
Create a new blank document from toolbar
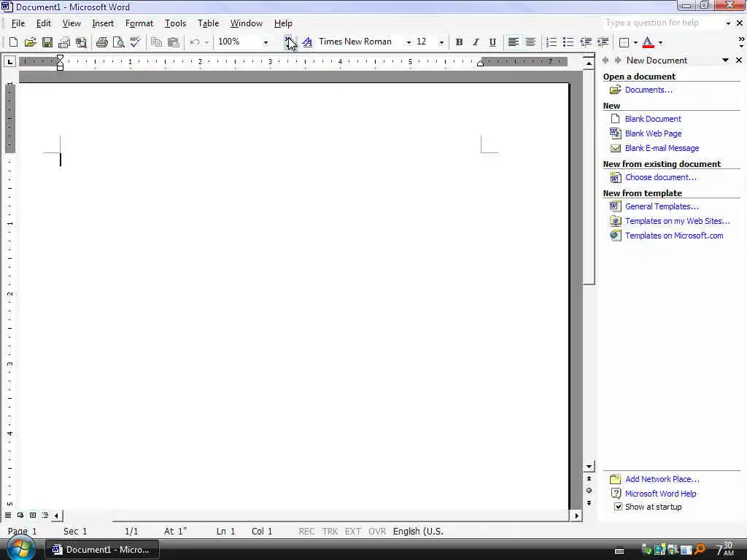click(13, 42)
